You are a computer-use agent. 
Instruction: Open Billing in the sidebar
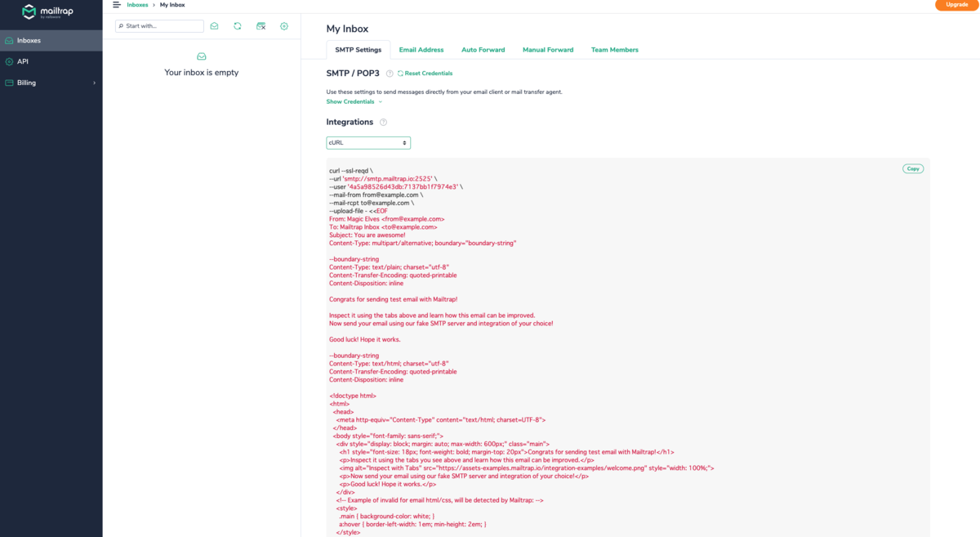tap(51, 83)
